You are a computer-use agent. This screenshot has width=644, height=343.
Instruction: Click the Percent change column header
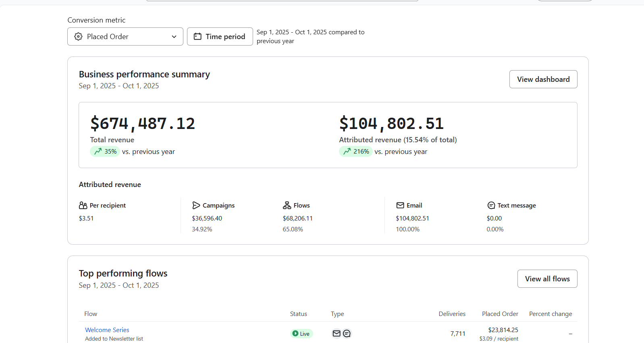(x=550, y=314)
